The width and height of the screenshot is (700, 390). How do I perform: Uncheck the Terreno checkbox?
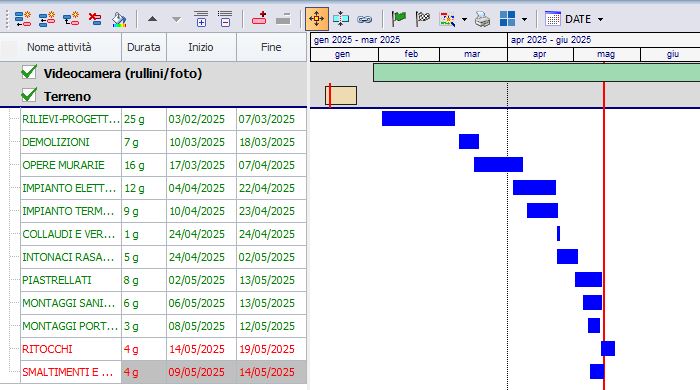tap(29, 95)
